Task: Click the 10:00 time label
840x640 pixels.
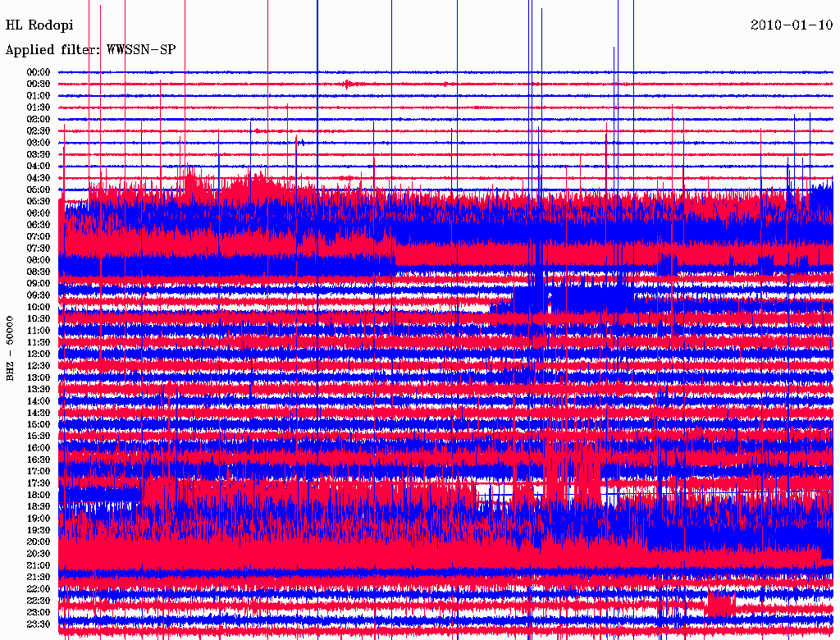Action: click(39, 307)
